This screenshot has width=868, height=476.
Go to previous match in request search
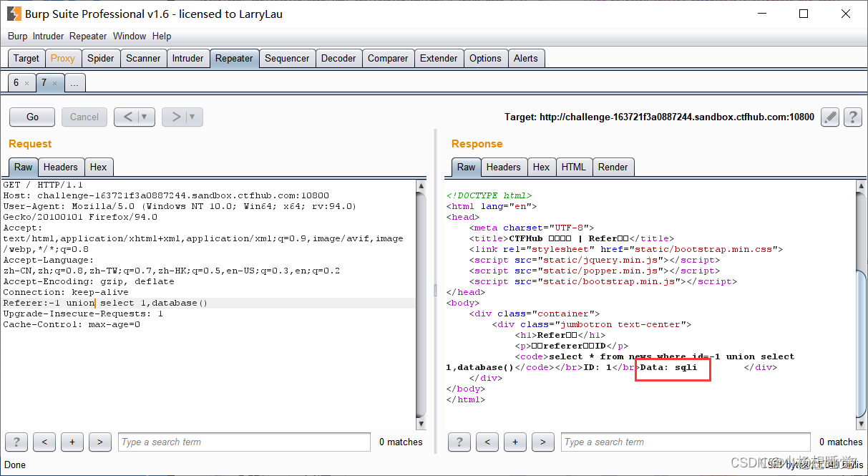coord(44,442)
